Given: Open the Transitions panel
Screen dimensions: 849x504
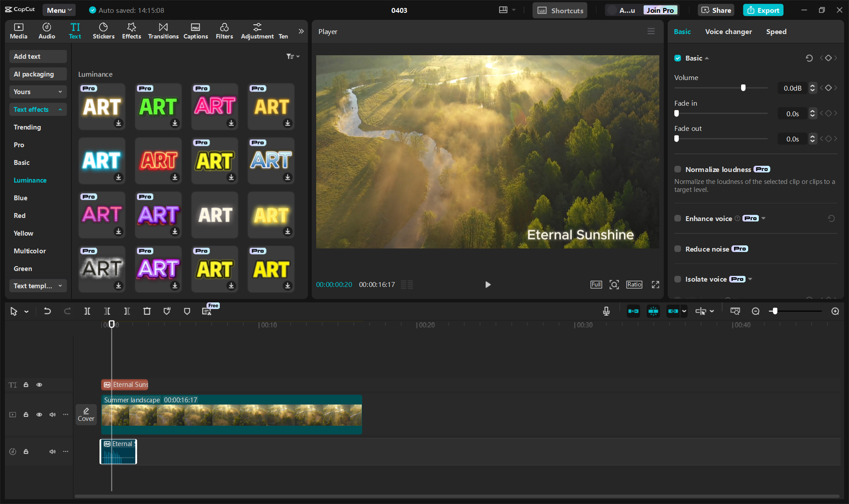Looking at the screenshot, I should click(163, 31).
